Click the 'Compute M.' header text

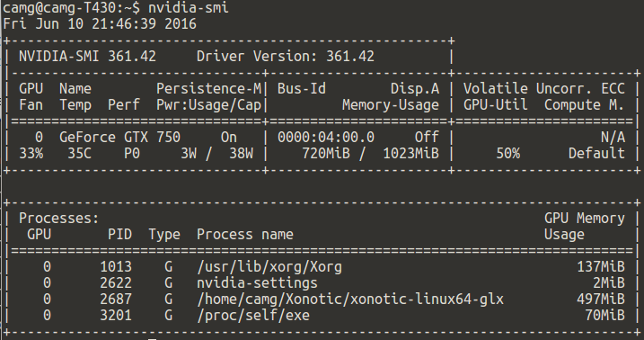585,105
